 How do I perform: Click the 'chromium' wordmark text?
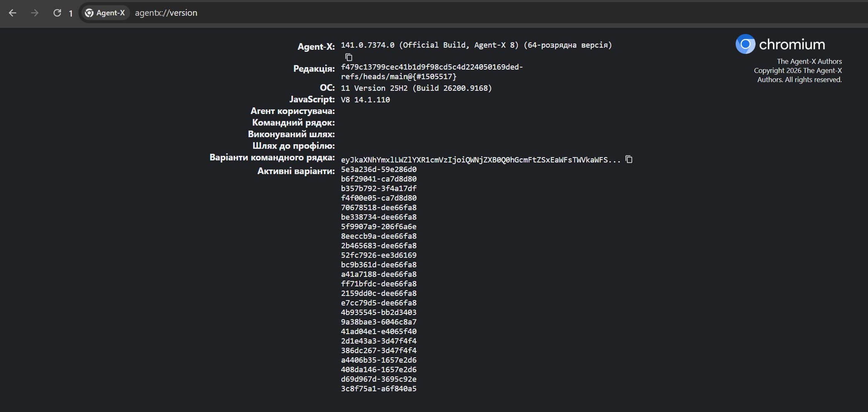792,44
